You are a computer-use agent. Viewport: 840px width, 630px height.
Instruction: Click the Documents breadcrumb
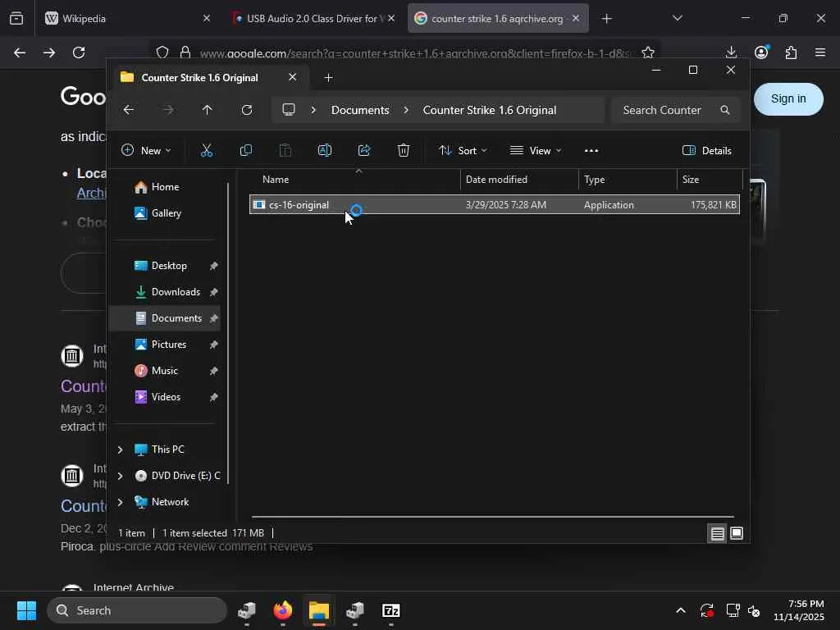point(360,110)
